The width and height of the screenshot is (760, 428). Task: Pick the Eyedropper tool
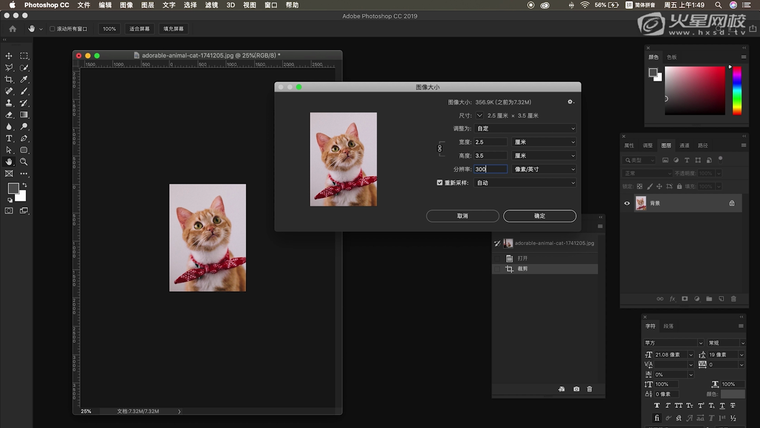tap(23, 79)
